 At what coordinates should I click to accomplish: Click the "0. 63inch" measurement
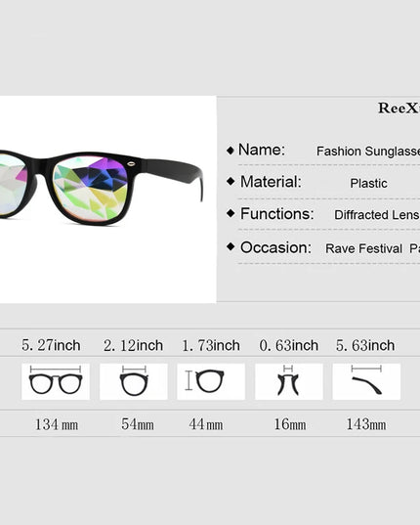[289, 345]
